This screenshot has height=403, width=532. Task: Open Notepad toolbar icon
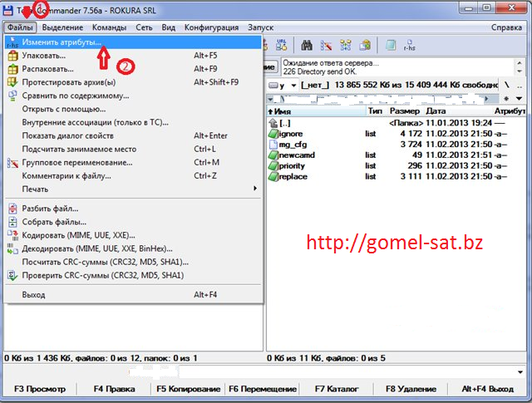(x=391, y=45)
